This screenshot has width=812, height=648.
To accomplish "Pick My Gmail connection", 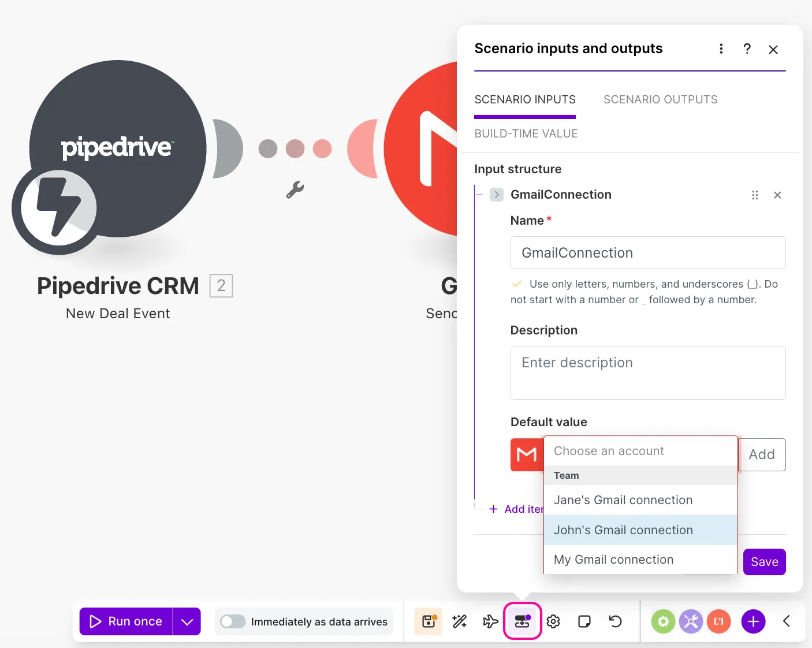I will [x=640, y=560].
